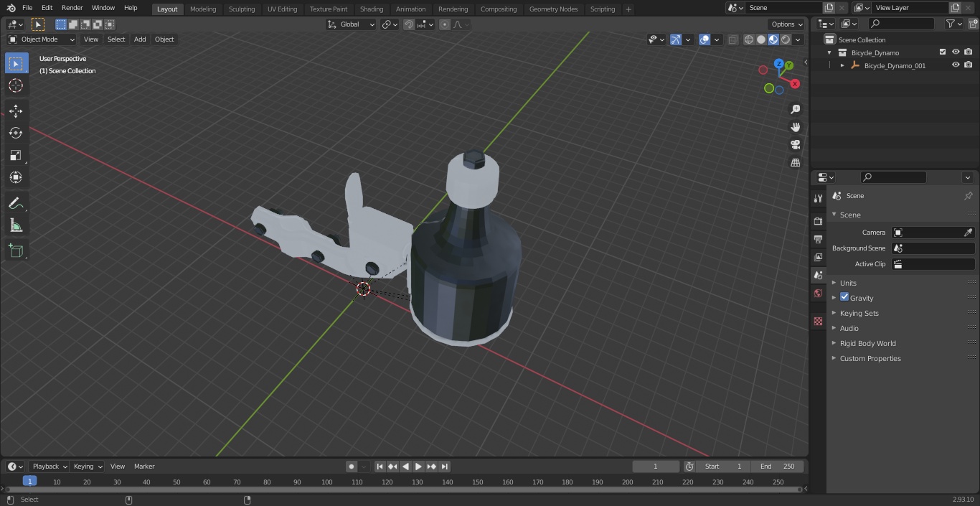Click the zoom magnifier viewport icon
This screenshot has height=506, width=980.
click(x=795, y=109)
